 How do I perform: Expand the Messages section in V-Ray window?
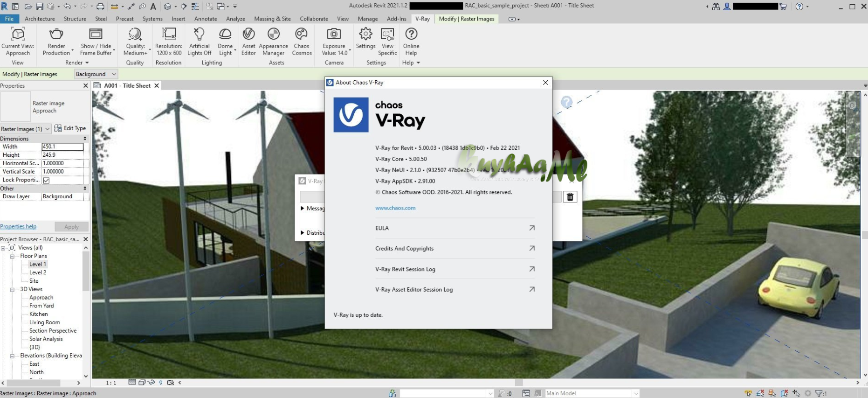pos(302,209)
